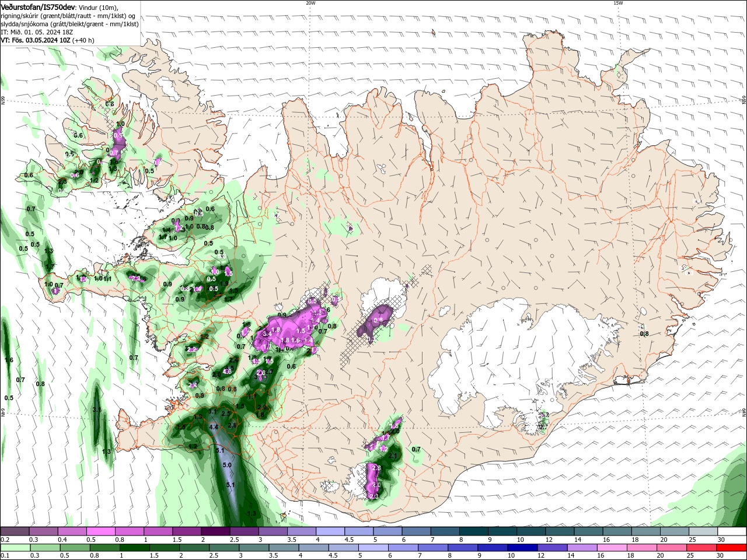Click the 0.2 label under the upper legend row

[x=5, y=540]
